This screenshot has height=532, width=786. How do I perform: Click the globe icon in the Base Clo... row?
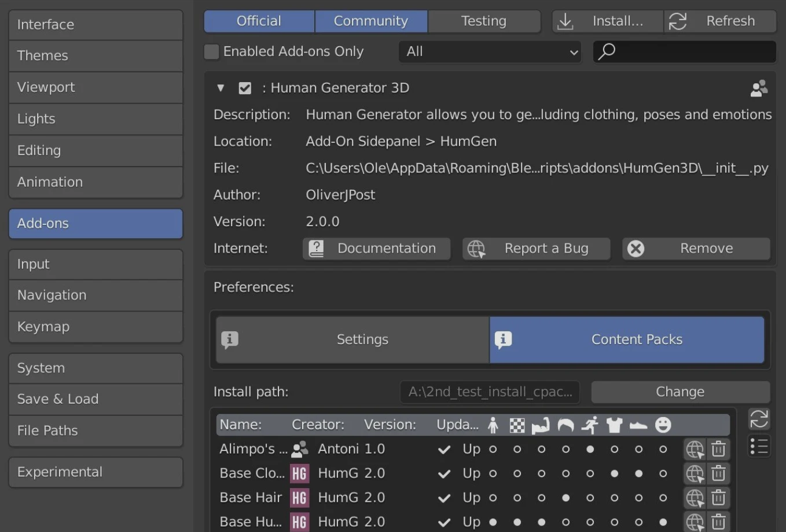(x=695, y=474)
